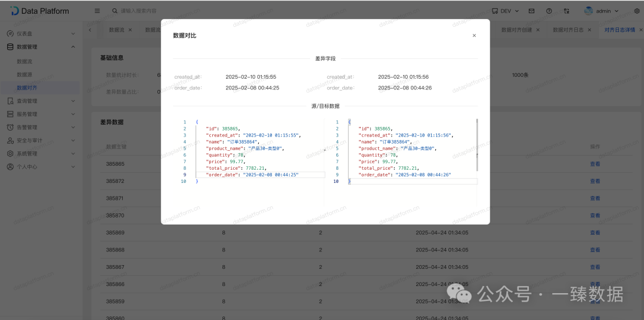The width and height of the screenshot is (644, 320).
Task: Click the target JSON editor scrollbar
Action: click(477, 145)
